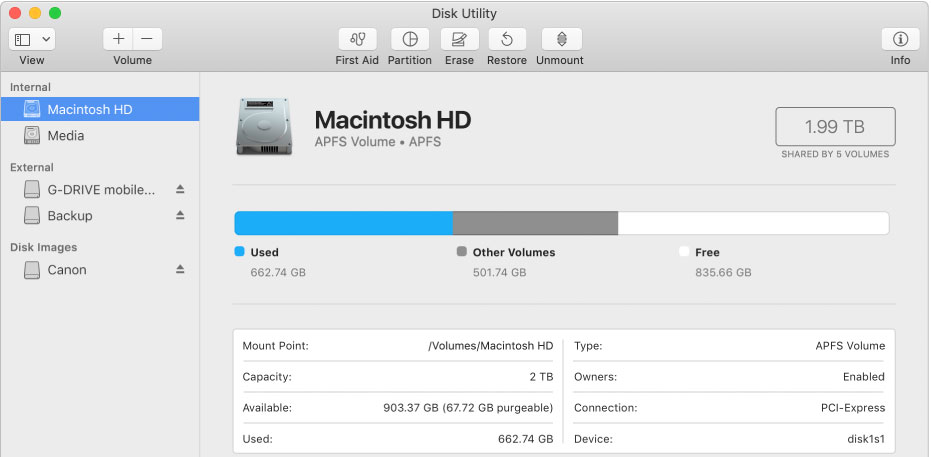
Task: Click the Disk Images section header
Action: click(x=43, y=247)
